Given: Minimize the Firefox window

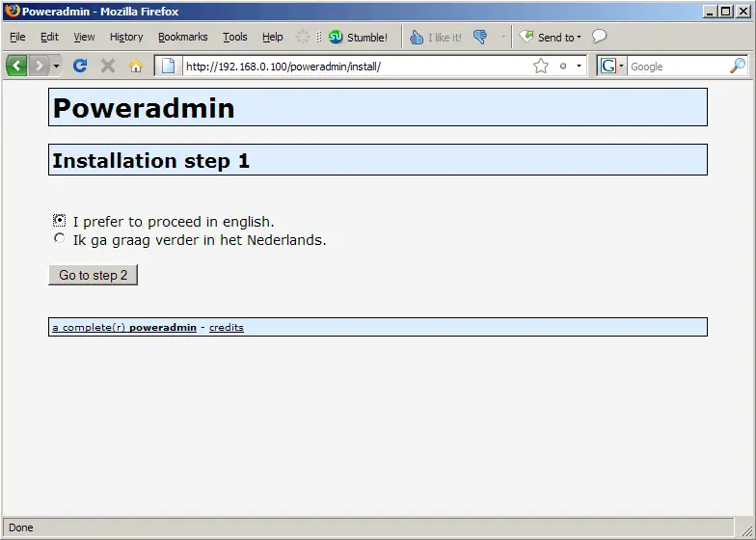Looking at the screenshot, I should tap(710, 11).
